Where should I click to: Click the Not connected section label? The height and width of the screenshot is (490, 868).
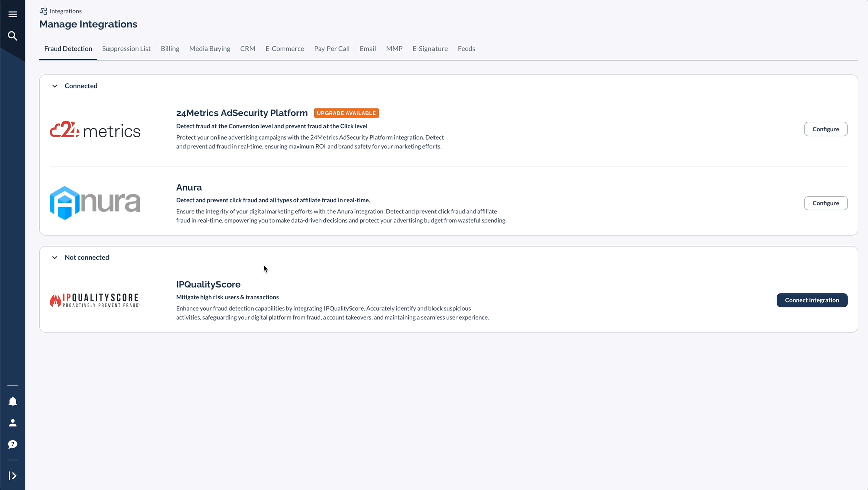(x=87, y=258)
